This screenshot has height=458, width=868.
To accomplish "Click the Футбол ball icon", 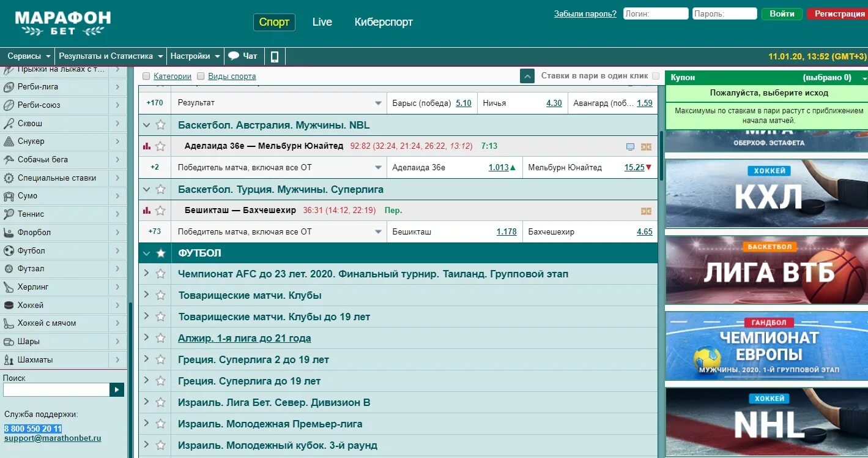I will (x=9, y=250).
